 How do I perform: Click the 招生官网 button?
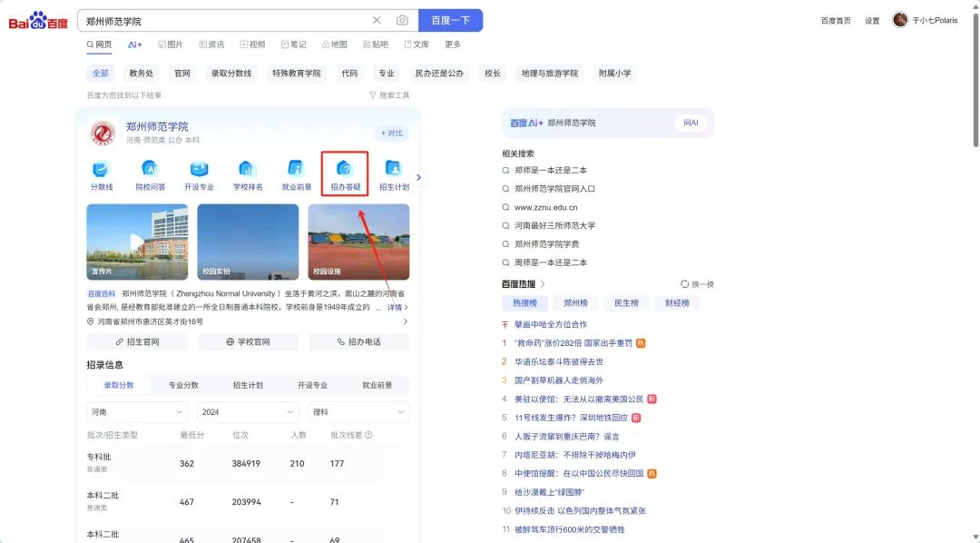137,341
